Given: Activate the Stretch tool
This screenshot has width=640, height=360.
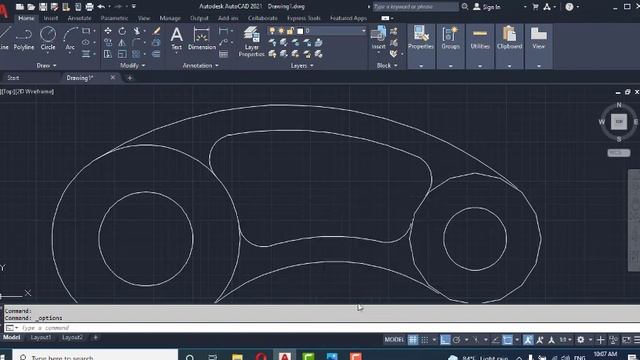Looking at the screenshot, I should click(x=108, y=54).
